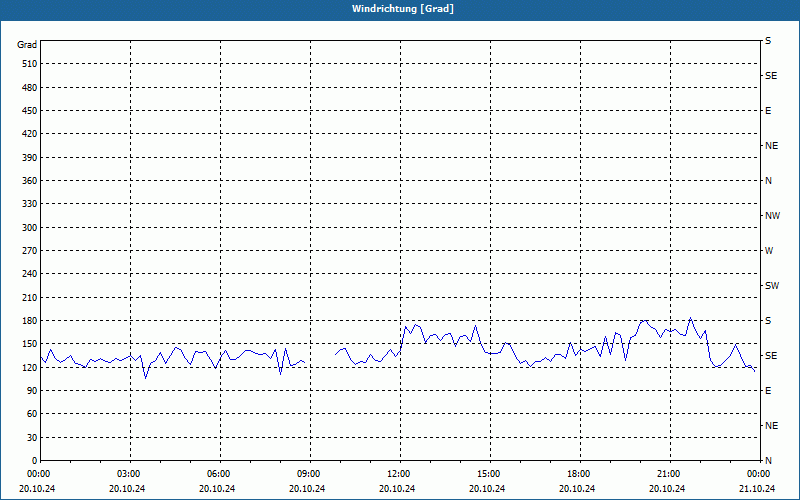Select the '20.10.24' date under '06:00'
The image size is (800, 500).
pos(217,488)
